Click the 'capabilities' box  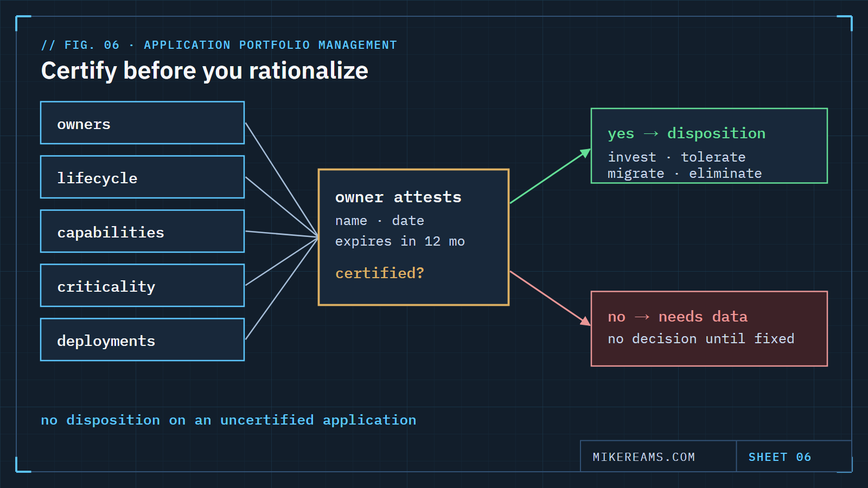(142, 231)
